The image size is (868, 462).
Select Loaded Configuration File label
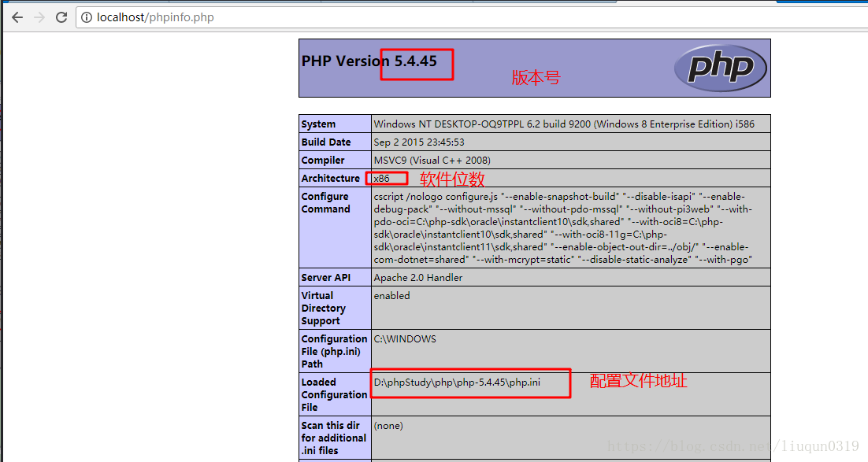pyautogui.click(x=334, y=394)
